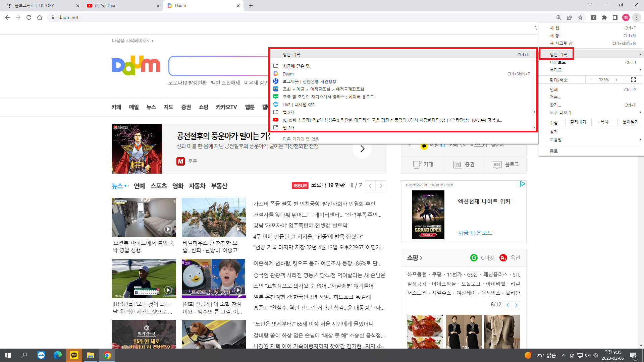Switch news section to 부동산
The height and width of the screenshot is (362, 644).
[219, 186]
